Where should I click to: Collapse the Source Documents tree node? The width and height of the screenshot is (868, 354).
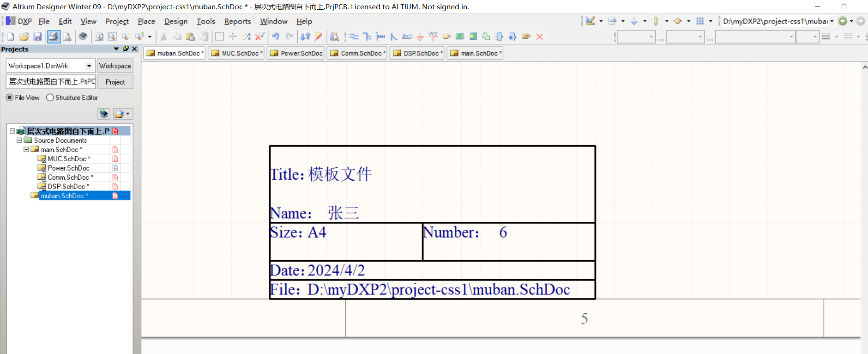coord(19,140)
